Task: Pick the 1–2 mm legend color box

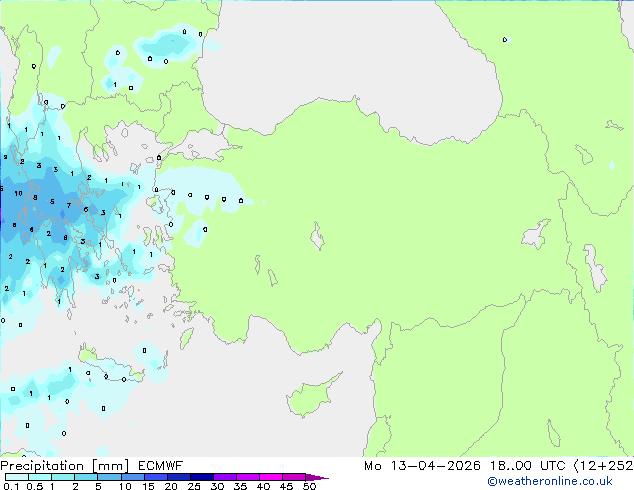Action: coord(63,477)
